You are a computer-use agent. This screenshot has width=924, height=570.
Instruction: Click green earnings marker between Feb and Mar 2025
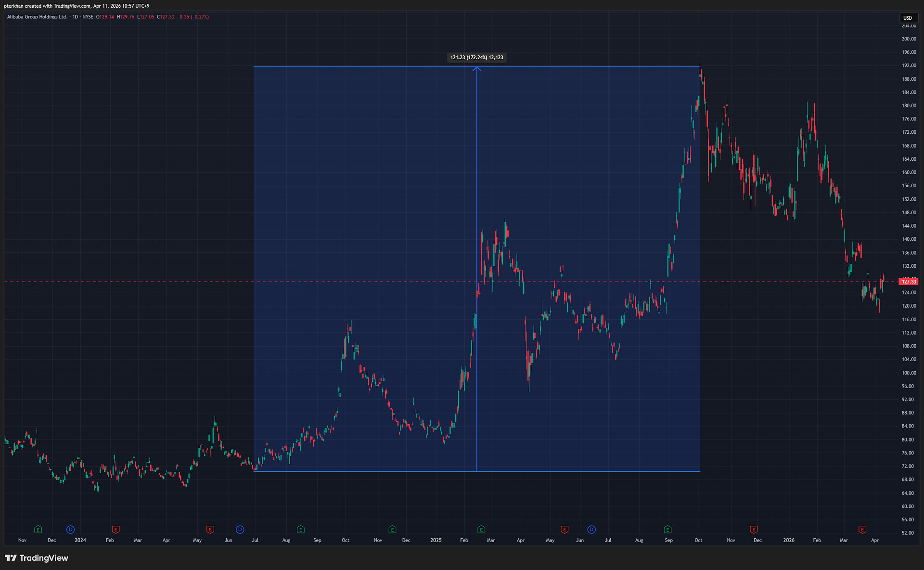pyautogui.click(x=481, y=530)
